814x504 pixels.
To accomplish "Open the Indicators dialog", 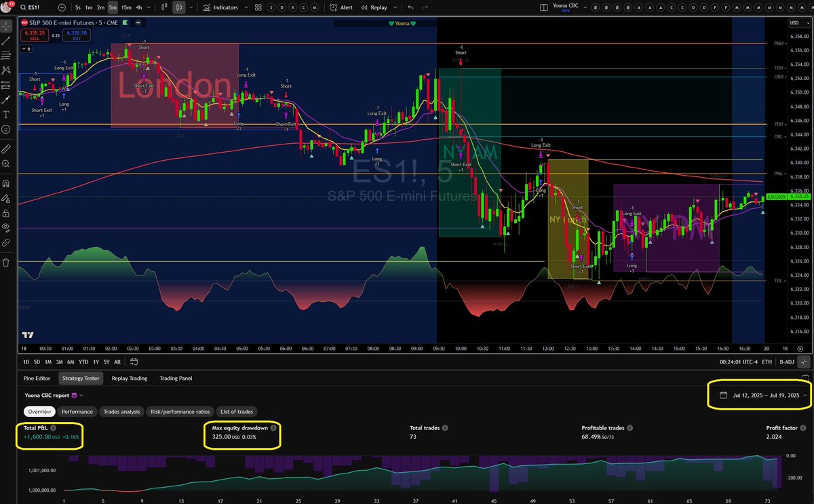I will (220, 7).
